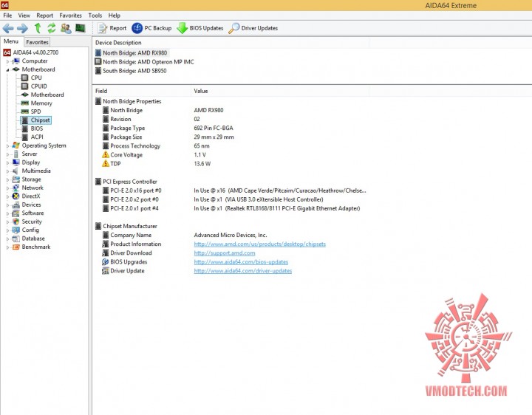Select the CPUID item in the tree

coord(38,86)
